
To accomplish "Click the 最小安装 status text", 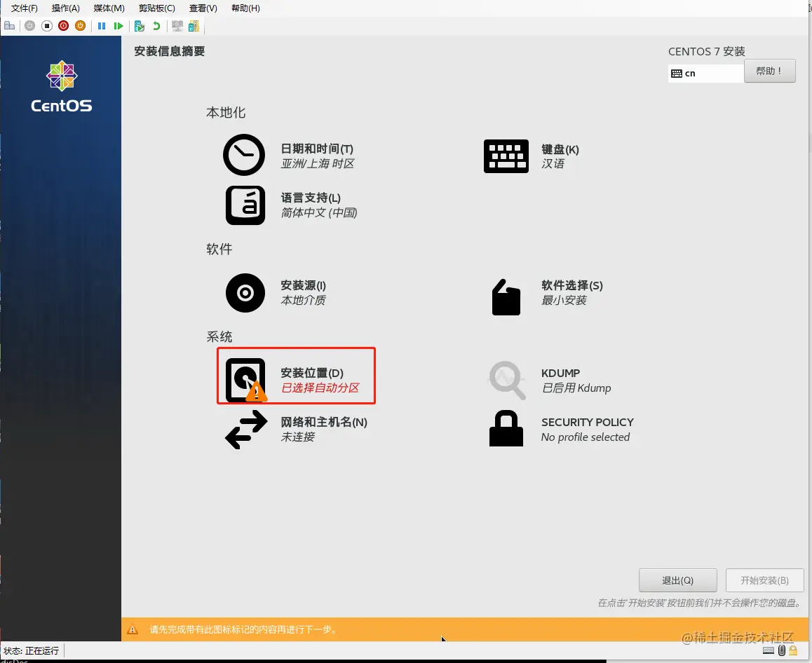I will click(564, 300).
